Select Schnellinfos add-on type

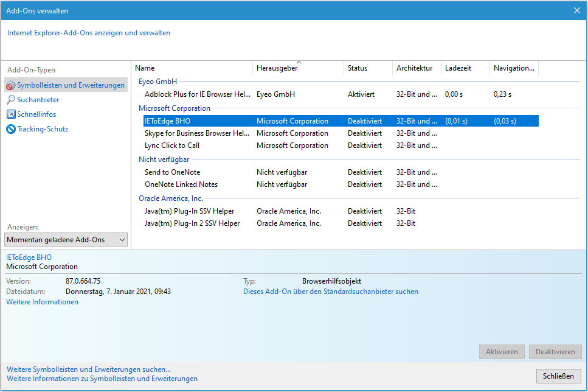pyautogui.click(x=36, y=114)
